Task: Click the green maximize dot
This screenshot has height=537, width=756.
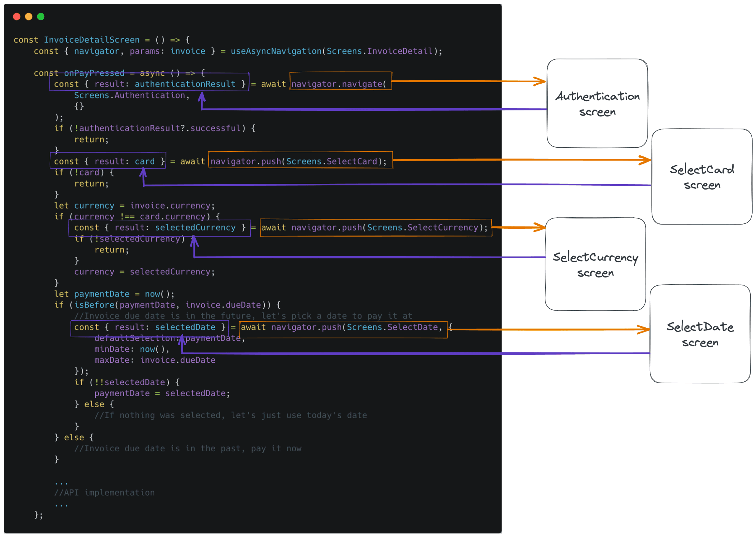Action: pos(41,16)
